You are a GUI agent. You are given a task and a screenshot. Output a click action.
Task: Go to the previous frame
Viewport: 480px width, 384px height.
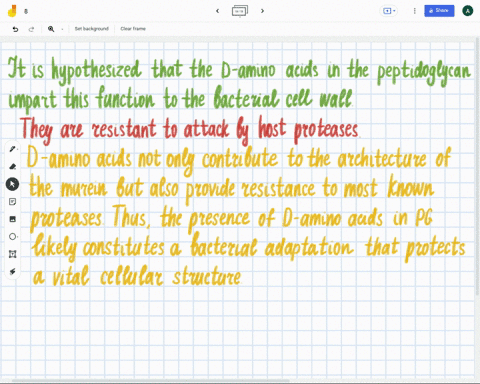(217, 11)
